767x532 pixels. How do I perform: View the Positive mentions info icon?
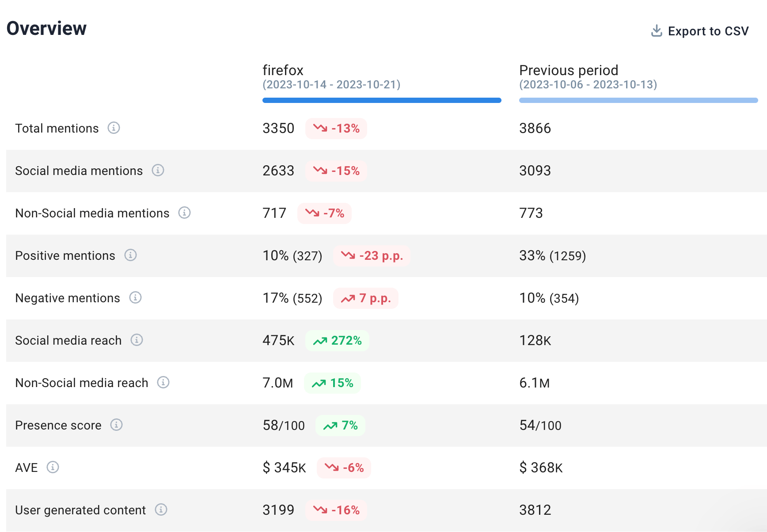[130, 255]
